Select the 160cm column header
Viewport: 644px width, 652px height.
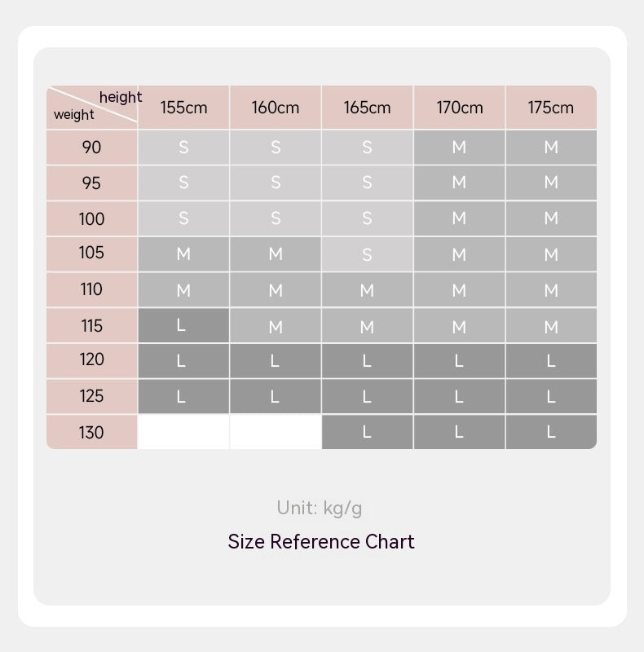click(276, 108)
